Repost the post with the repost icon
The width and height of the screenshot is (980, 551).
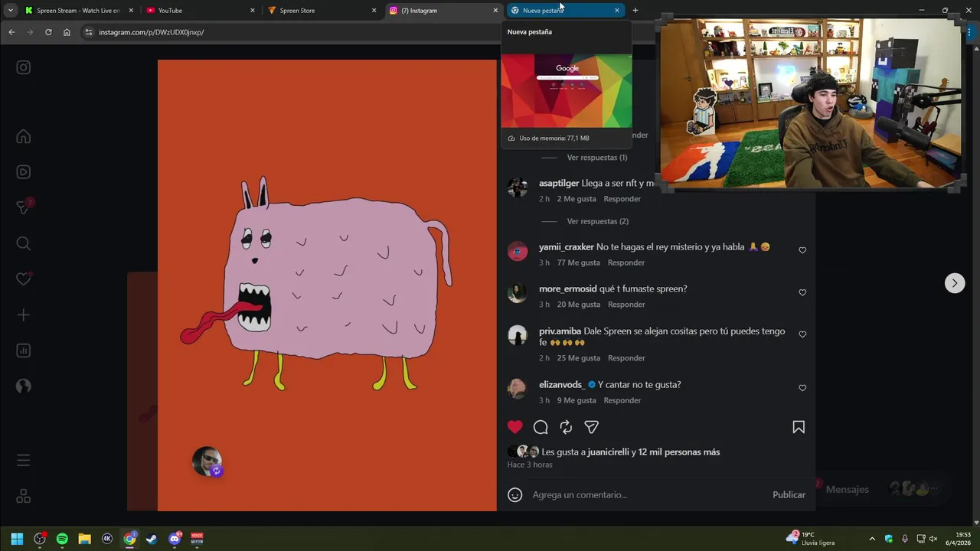tap(566, 427)
